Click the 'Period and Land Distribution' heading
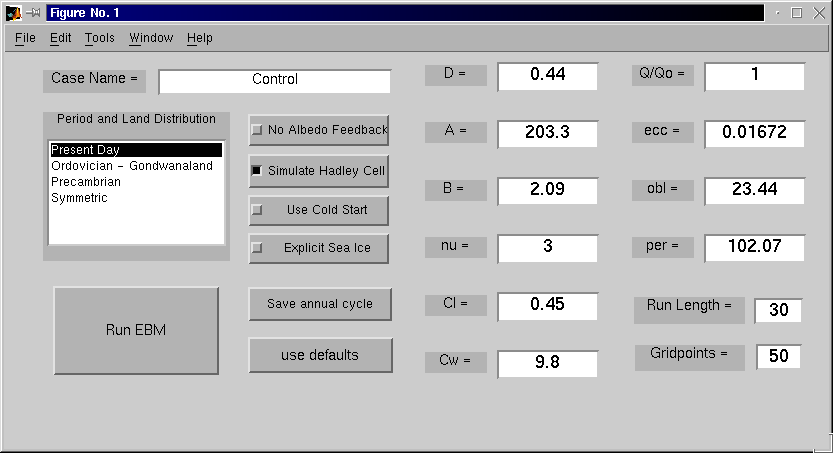This screenshot has height=453, width=833. 137,119
